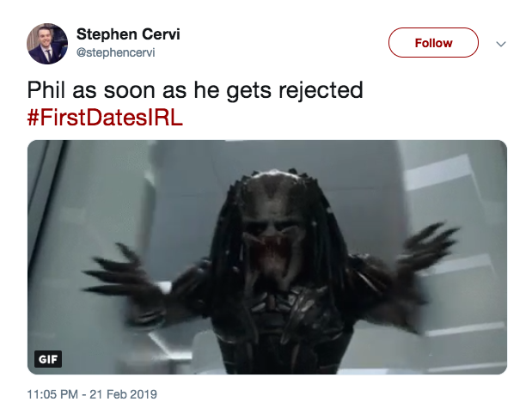Click the @stephencervi handle
The height and width of the screenshot is (402, 532).
(x=116, y=52)
